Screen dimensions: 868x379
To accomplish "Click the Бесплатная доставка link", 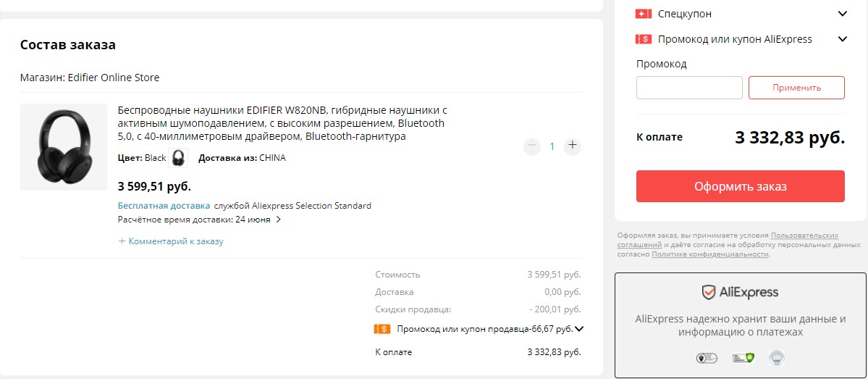I will click(x=164, y=206).
